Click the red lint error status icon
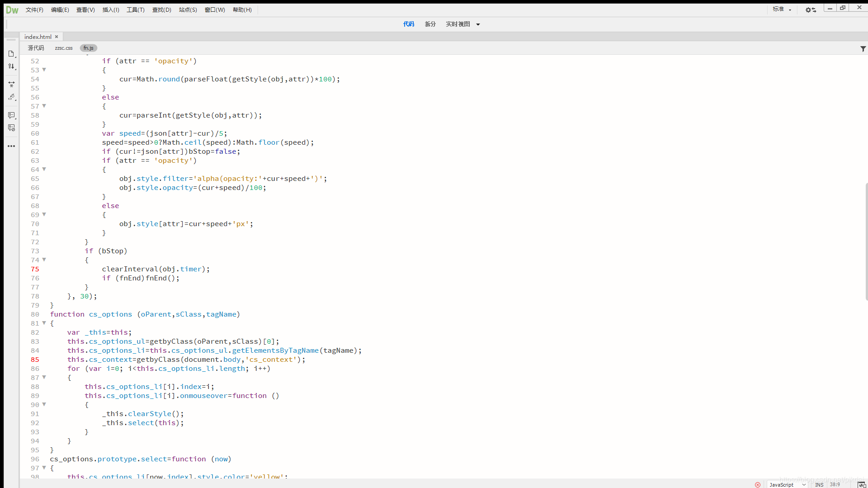This screenshot has width=868, height=488. pyautogui.click(x=758, y=484)
